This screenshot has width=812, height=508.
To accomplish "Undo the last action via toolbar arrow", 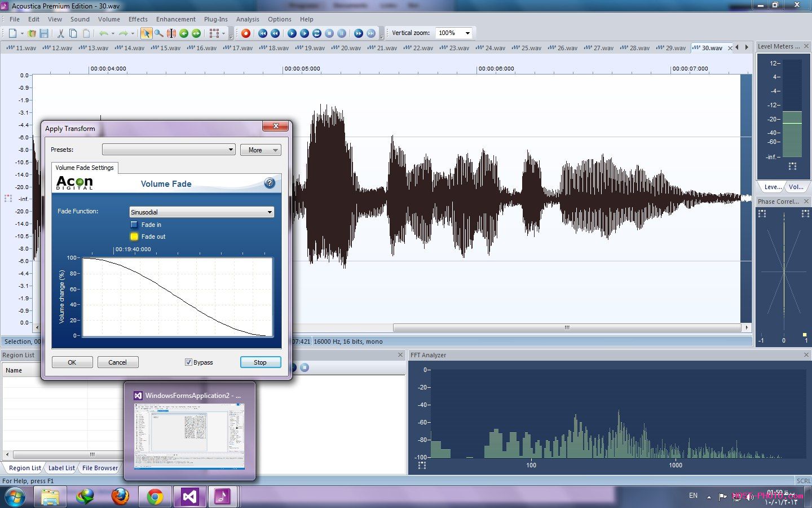I will point(104,33).
